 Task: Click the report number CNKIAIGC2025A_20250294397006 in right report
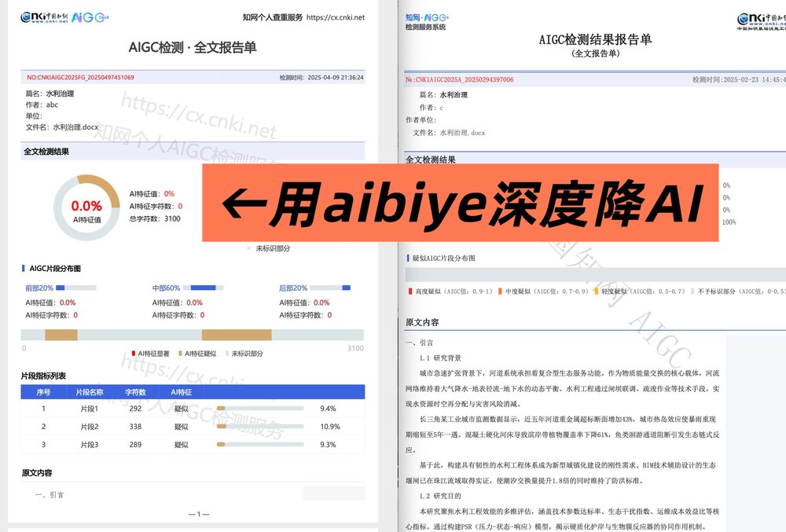click(459, 79)
